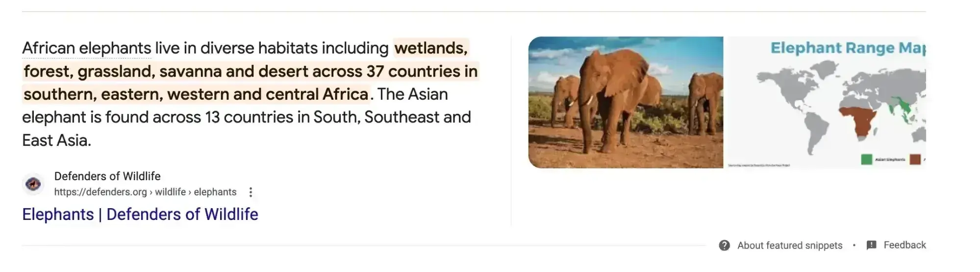The width and height of the screenshot is (980, 272).
Task: Click the About featured snippets text
Action: [x=789, y=245]
